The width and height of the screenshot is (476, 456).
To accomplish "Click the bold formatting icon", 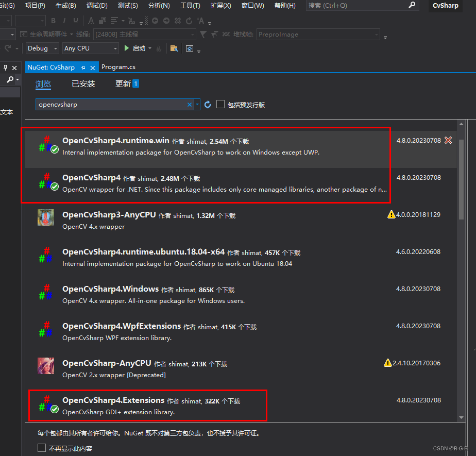I will [54, 21].
